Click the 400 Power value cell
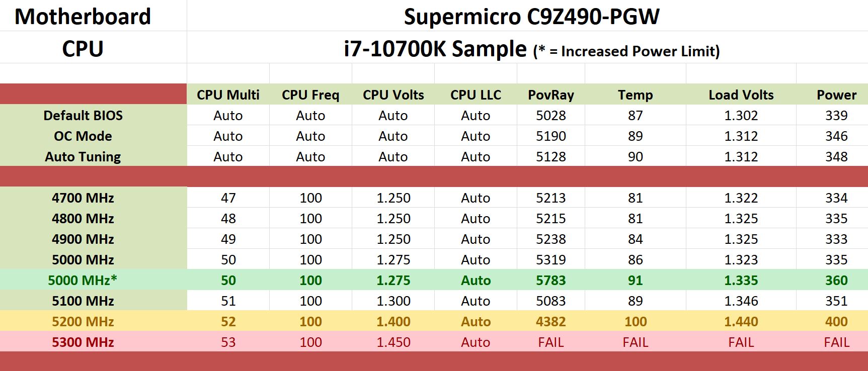The width and height of the screenshot is (868, 371). [836, 321]
